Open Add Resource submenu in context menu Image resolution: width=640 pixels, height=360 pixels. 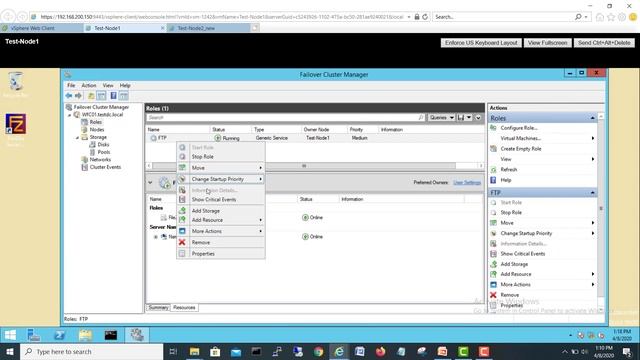click(221, 220)
